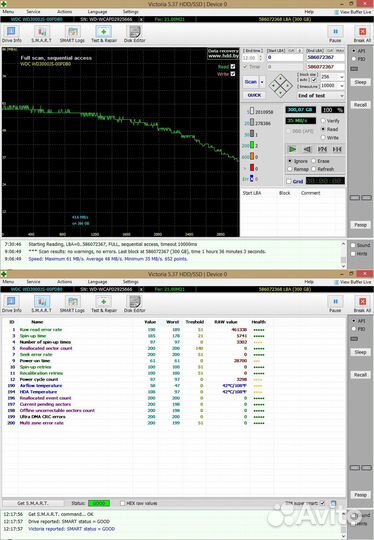Open Service menu in the top window
The image size is (374, 540).
point(33,12)
